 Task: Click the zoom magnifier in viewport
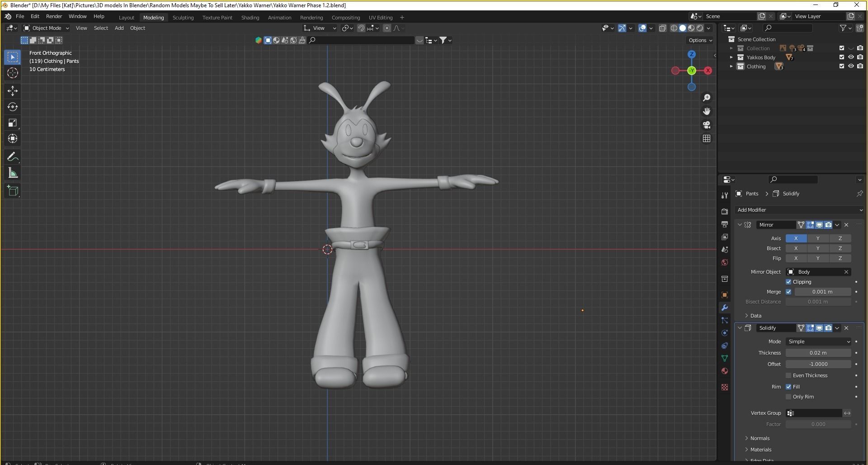pyautogui.click(x=707, y=98)
